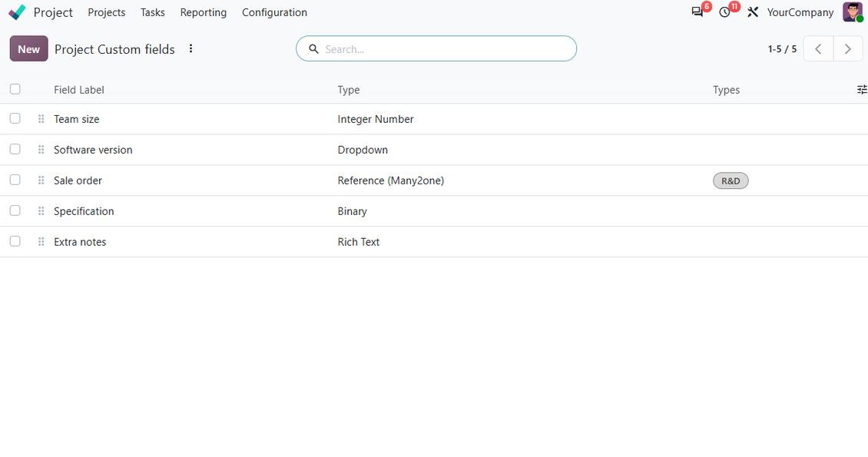Tick the select-all checkbox in header
This screenshot has width=868, height=457.
point(15,89)
